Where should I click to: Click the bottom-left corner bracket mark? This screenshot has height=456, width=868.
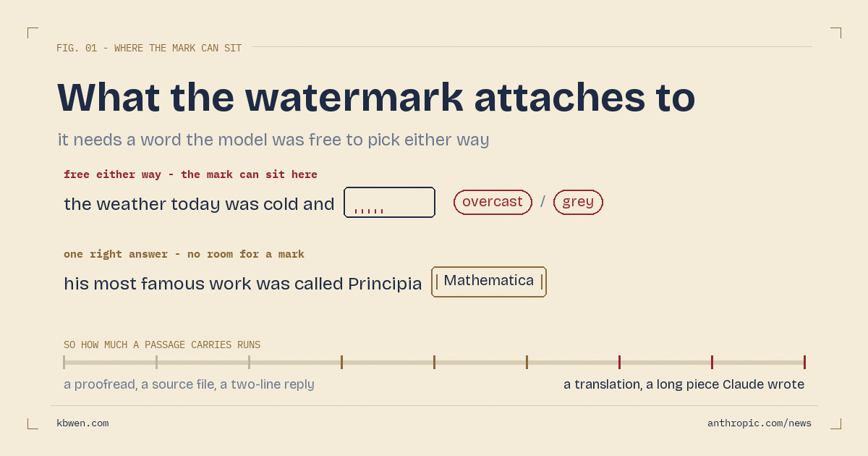coord(33,423)
